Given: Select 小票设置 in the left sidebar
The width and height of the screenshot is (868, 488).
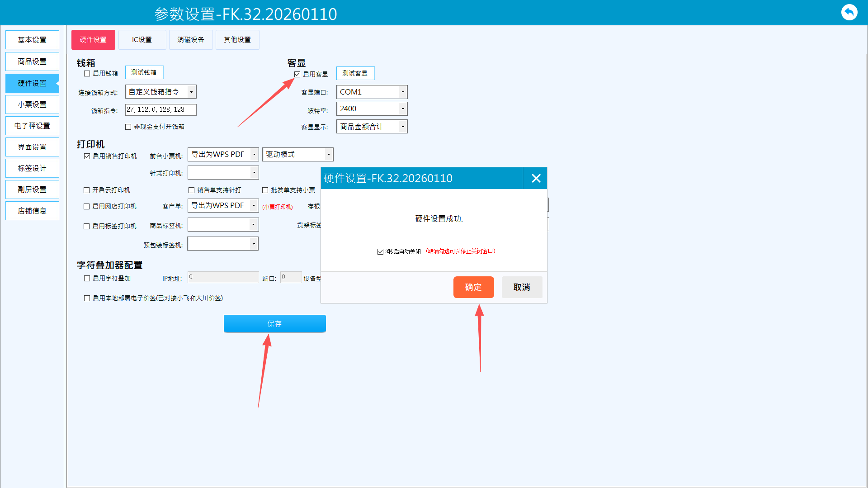Looking at the screenshot, I should click(x=32, y=104).
